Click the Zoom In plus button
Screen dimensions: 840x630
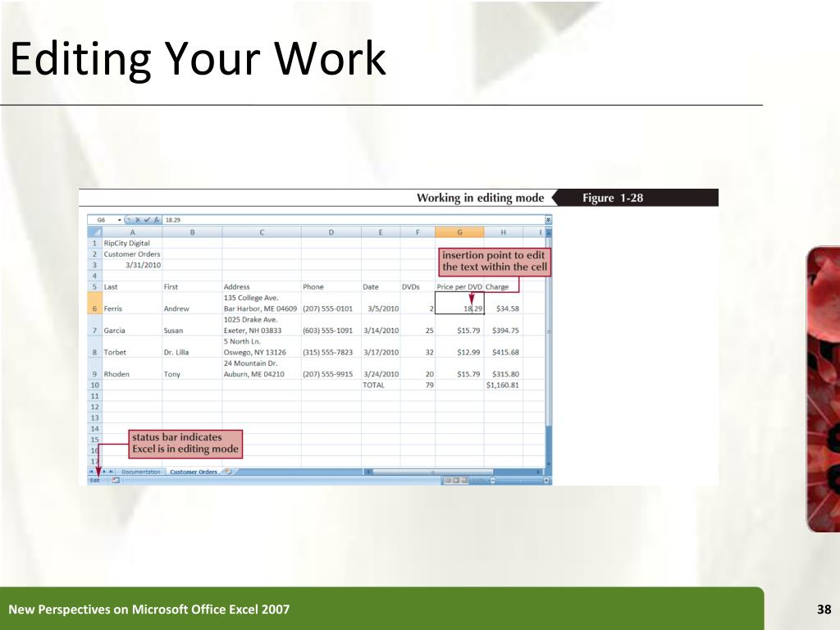click(x=546, y=481)
